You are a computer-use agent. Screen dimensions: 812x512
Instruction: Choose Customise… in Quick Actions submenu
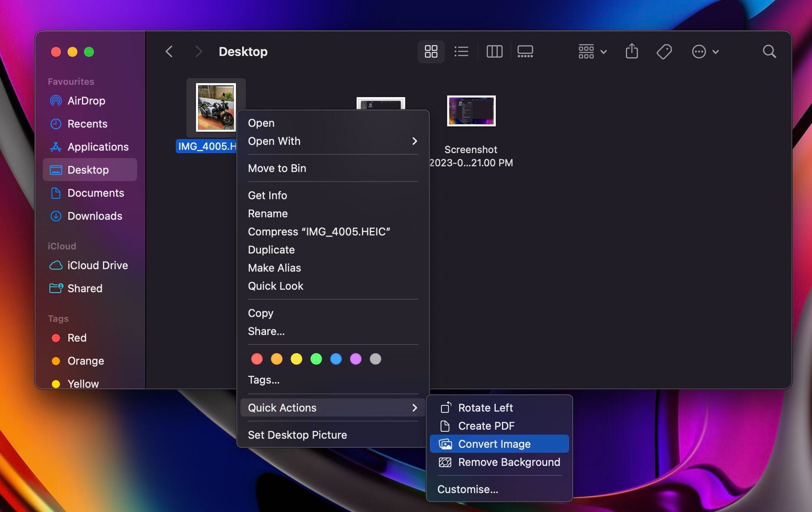coord(499,489)
